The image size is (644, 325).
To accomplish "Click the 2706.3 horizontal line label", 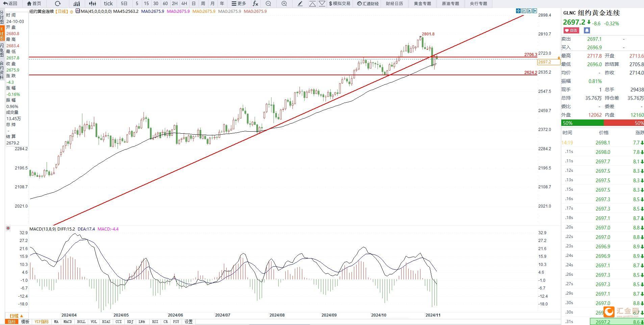I will coord(531,55).
